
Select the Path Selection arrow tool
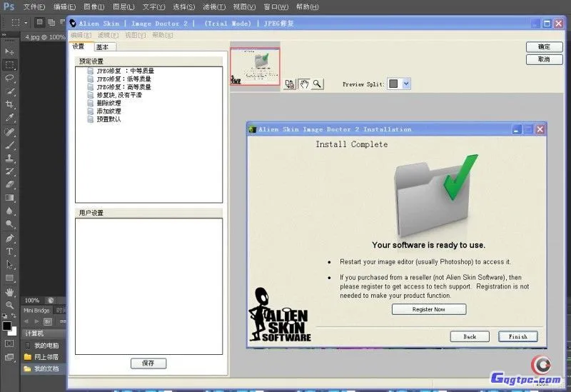[9, 265]
